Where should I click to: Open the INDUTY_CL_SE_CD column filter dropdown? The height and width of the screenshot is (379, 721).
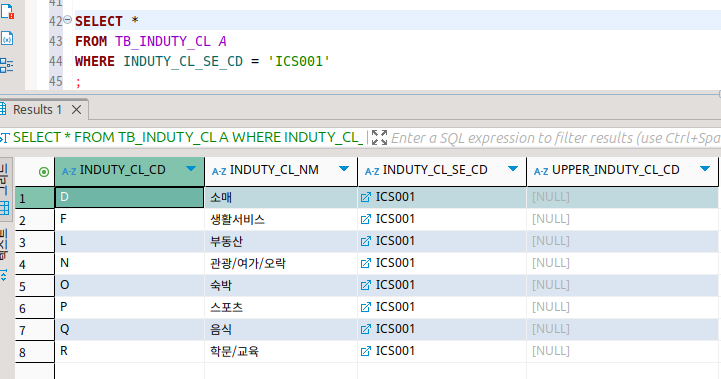(513, 169)
